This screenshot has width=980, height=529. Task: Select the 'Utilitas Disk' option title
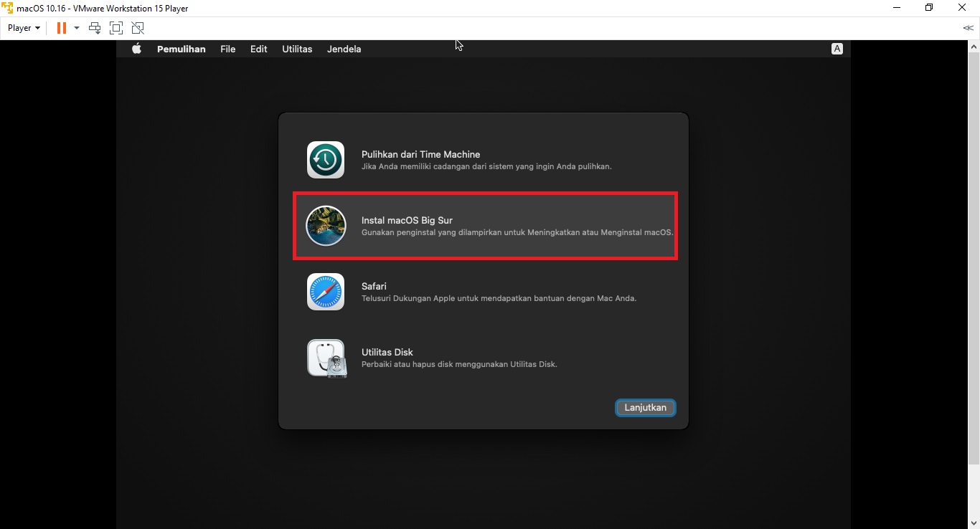pyautogui.click(x=387, y=352)
